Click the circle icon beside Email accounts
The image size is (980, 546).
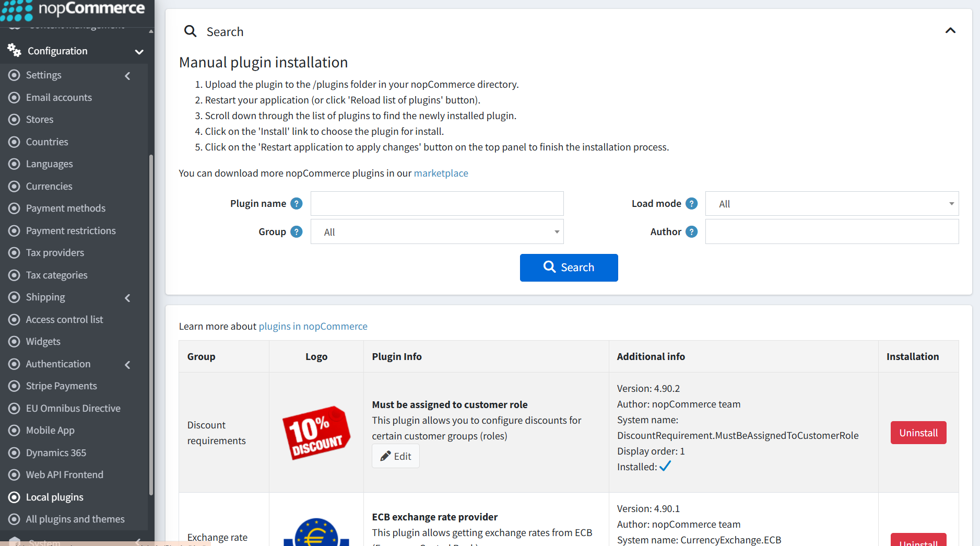(x=14, y=98)
